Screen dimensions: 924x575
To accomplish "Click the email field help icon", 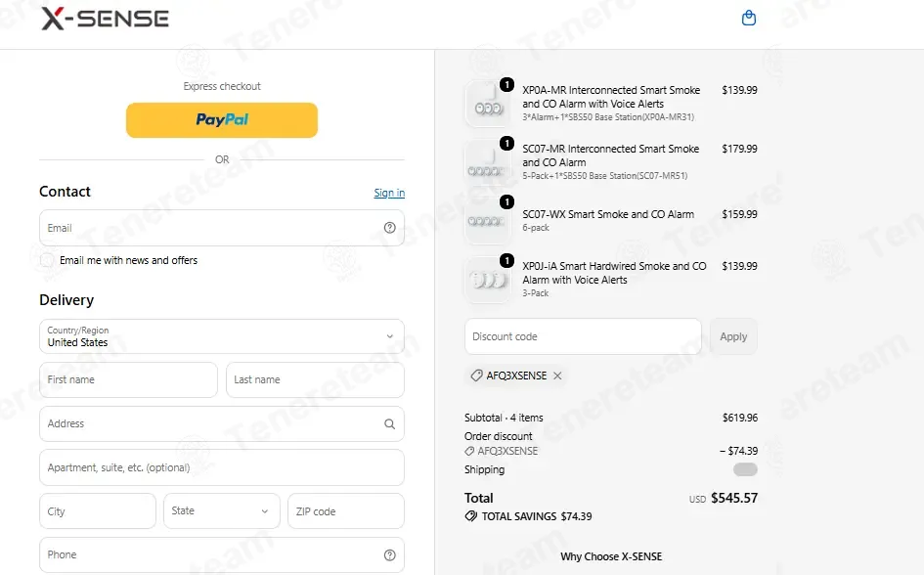I will pos(389,228).
